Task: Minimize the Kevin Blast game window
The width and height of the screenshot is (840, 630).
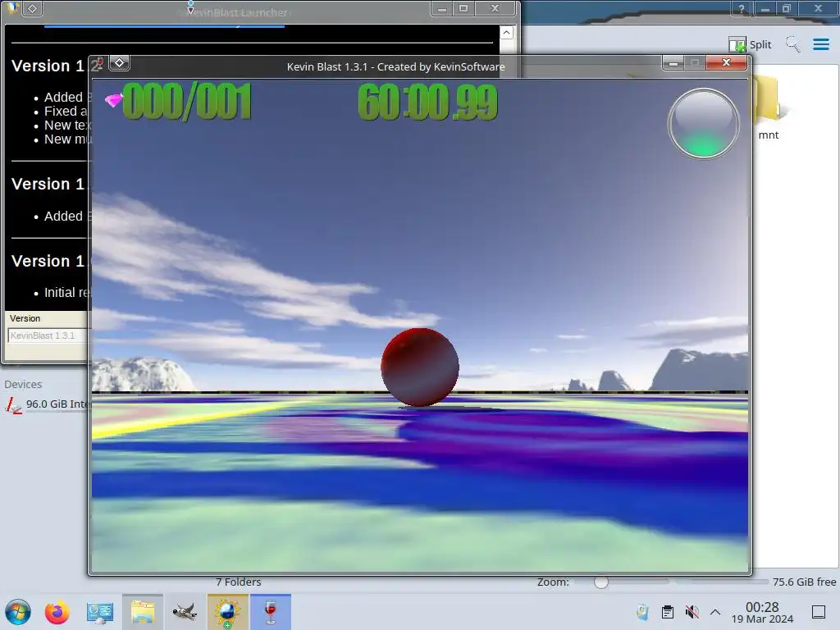Action: pos(673,63)
